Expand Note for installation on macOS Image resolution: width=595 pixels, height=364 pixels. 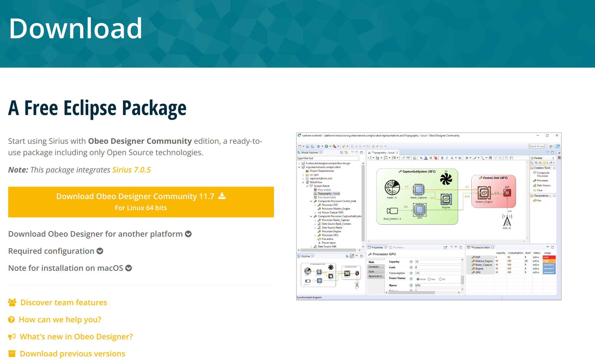(x=70, y=268)
